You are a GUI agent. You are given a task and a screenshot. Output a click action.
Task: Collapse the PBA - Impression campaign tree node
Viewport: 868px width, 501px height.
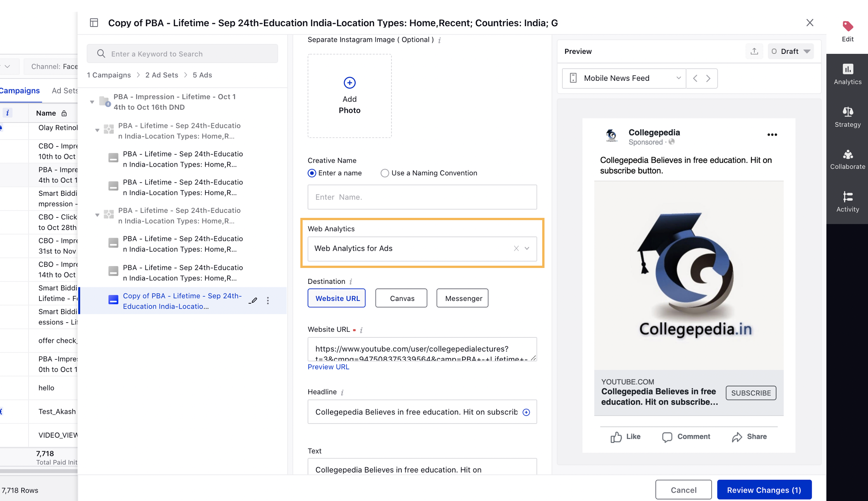[x=92, y=102]
